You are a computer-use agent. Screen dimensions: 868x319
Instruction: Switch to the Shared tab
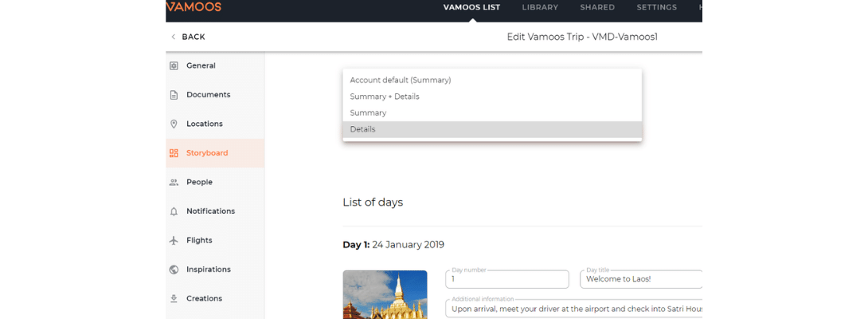597,7
